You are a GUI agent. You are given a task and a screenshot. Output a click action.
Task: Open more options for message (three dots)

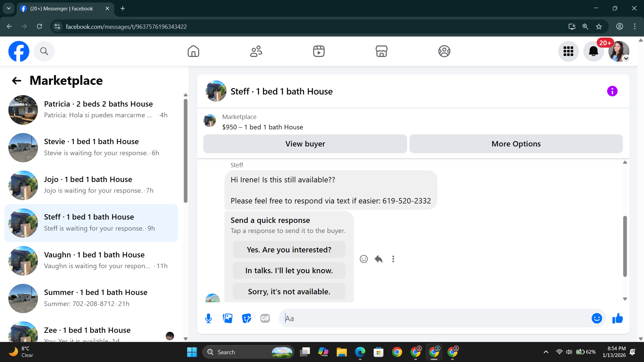(x=393, y=259)
